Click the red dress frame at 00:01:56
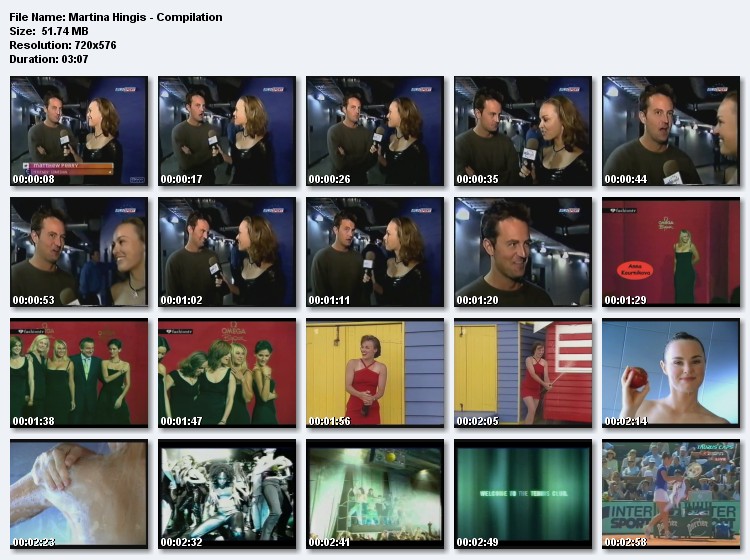The height and width of the screenshot is (560, 750). click(x=374, y=372)
